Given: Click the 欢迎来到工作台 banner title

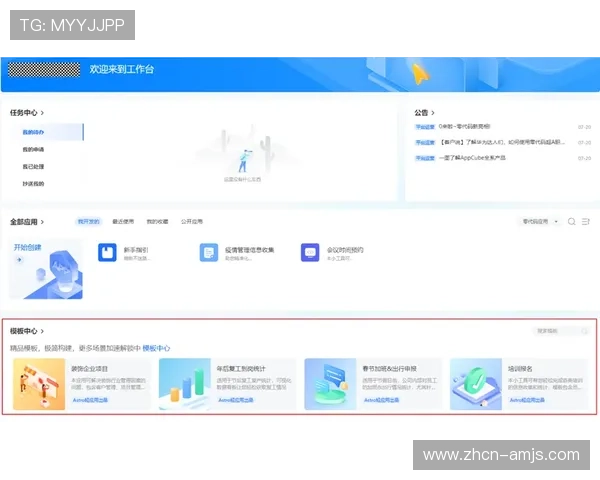Looking at the screenshot, I should [122, 69].
